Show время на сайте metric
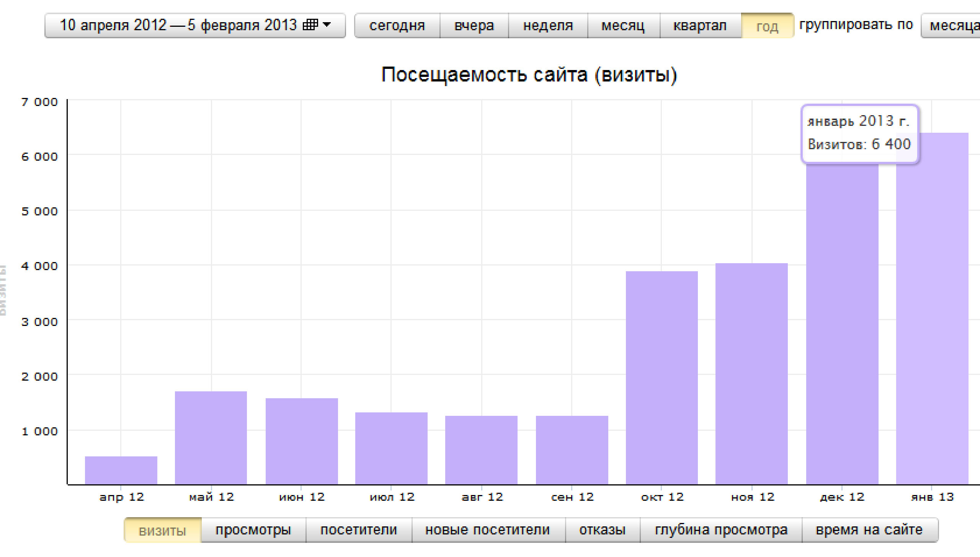This screenshot has height=557, width=980. [870, 530]
